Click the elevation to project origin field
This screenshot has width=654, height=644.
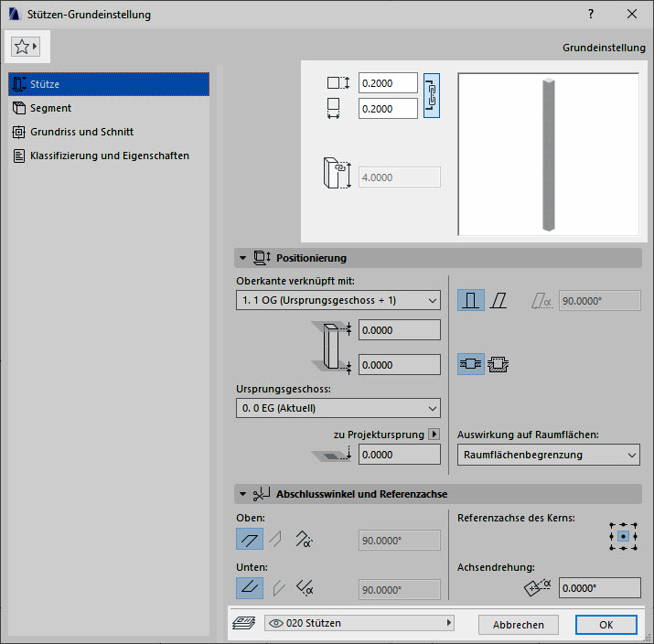[x=399, y=455]
